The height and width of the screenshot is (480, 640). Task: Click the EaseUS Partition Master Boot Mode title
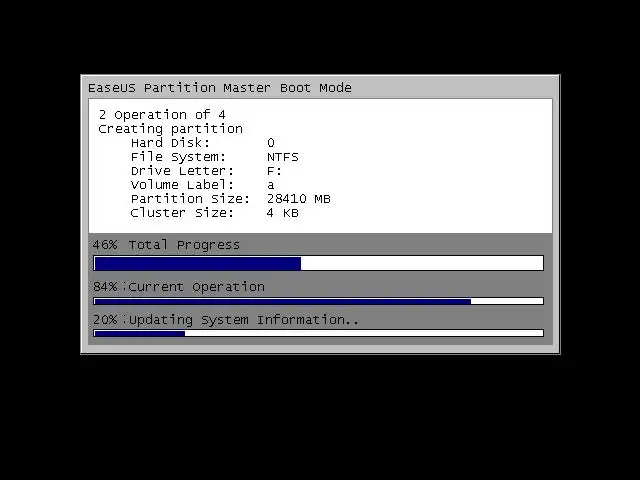click(220, 88)
